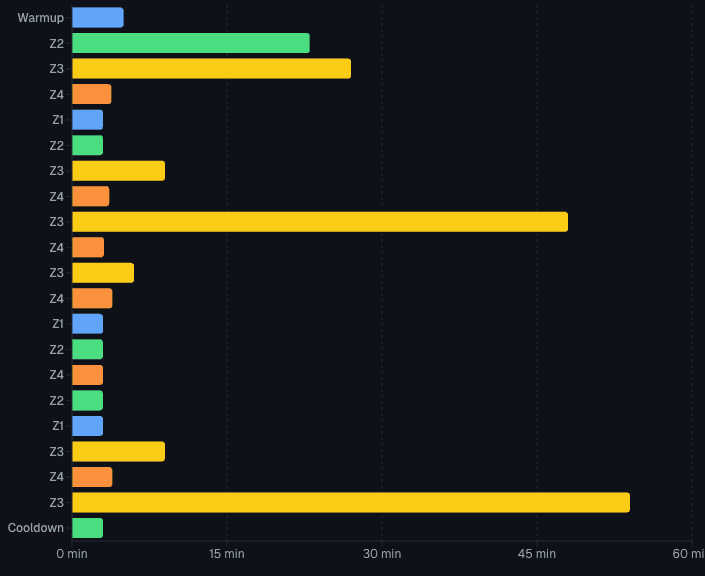This screenshot has height=576, width=705.
Task: Click the blue Warmup bar
Action: pyautogui.click(x=98, y=18)
